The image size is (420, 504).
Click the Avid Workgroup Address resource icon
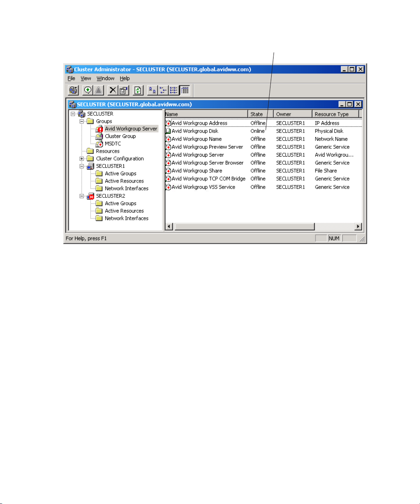coord(168,123)
